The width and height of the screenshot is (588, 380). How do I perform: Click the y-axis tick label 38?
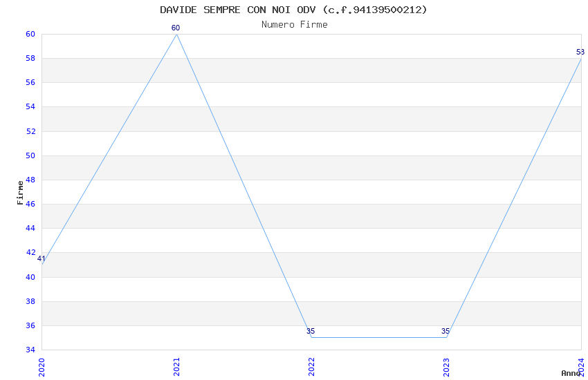pos(30,301)
